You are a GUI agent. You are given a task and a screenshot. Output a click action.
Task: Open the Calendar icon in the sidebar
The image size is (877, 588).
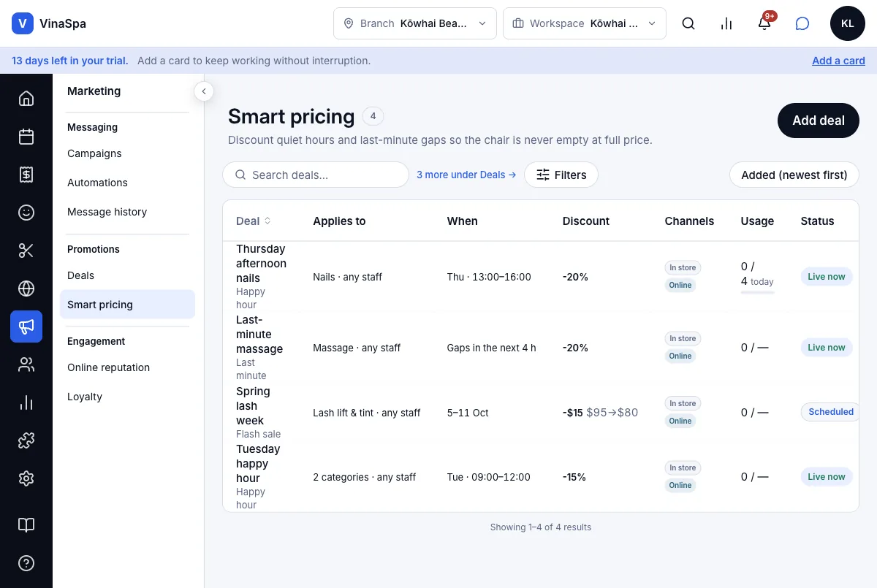tap(26, 137)
